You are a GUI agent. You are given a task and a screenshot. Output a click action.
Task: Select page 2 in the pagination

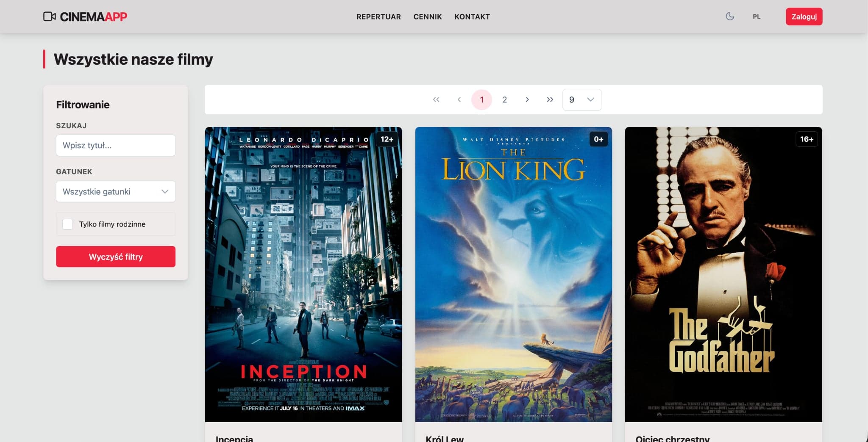coord(504,99)
